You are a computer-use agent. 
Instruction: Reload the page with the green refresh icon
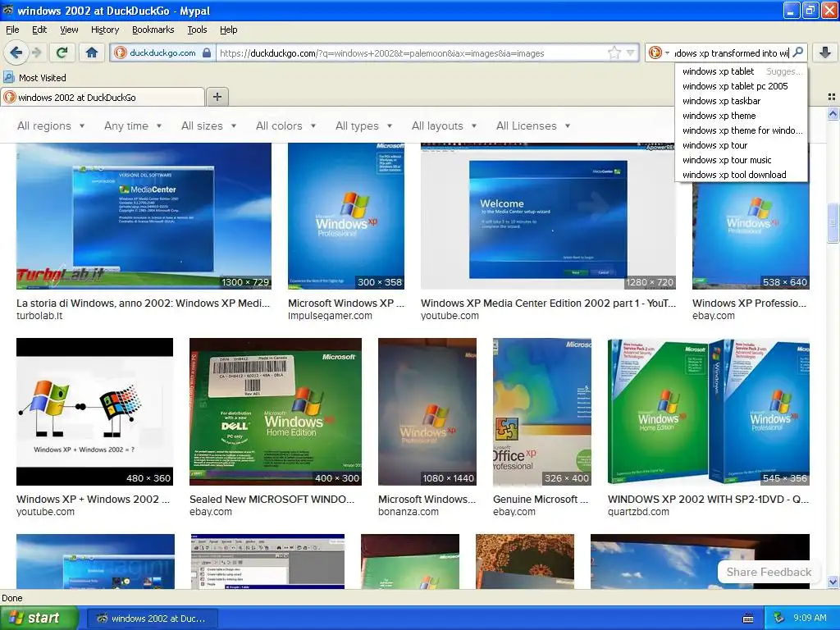pyautogui.click(x=62, y=52)
